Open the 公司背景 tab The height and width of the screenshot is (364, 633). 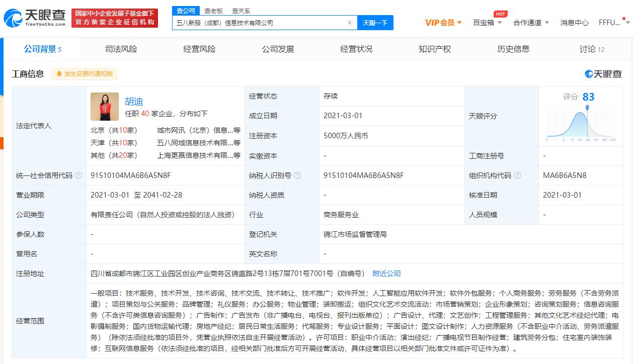pyautogui.click(x=43, y=49)
